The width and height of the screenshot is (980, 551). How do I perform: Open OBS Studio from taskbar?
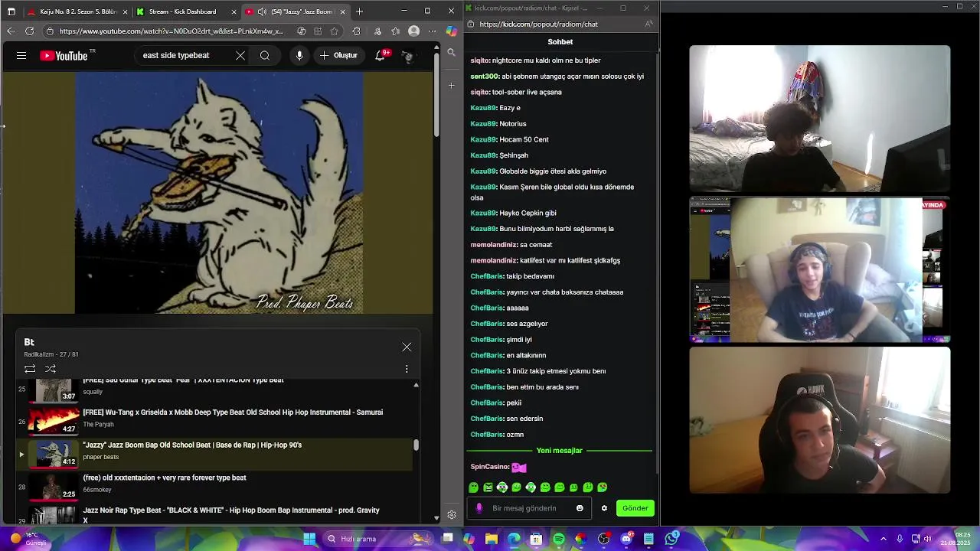[604, 539]
